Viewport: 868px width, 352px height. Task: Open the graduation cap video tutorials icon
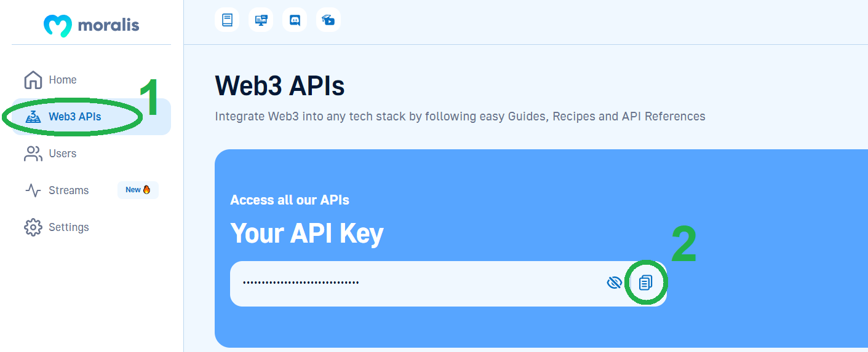point(328,20)
